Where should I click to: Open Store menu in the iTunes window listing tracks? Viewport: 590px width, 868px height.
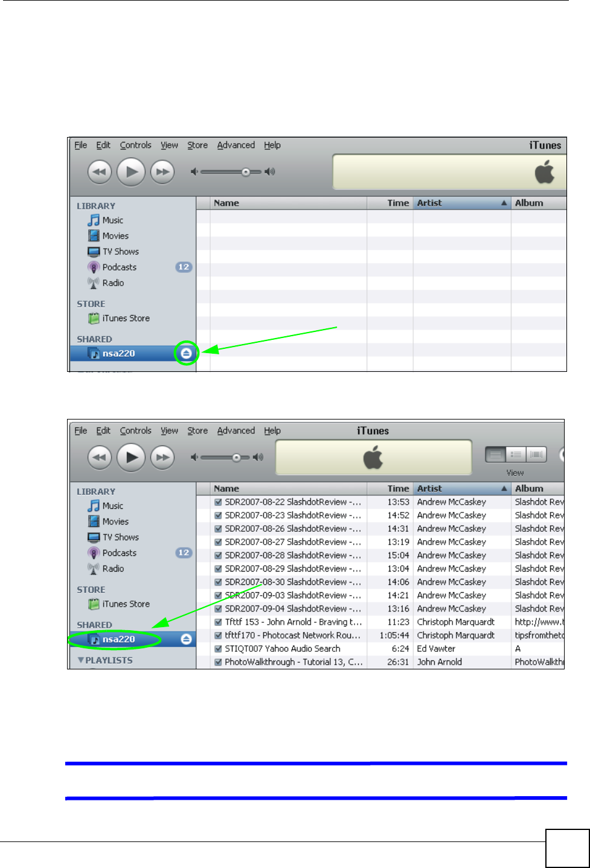click(x=197, y=430)
